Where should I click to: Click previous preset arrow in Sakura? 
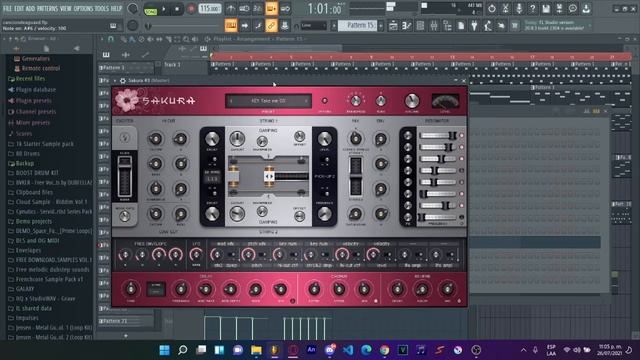click(231, 101)
